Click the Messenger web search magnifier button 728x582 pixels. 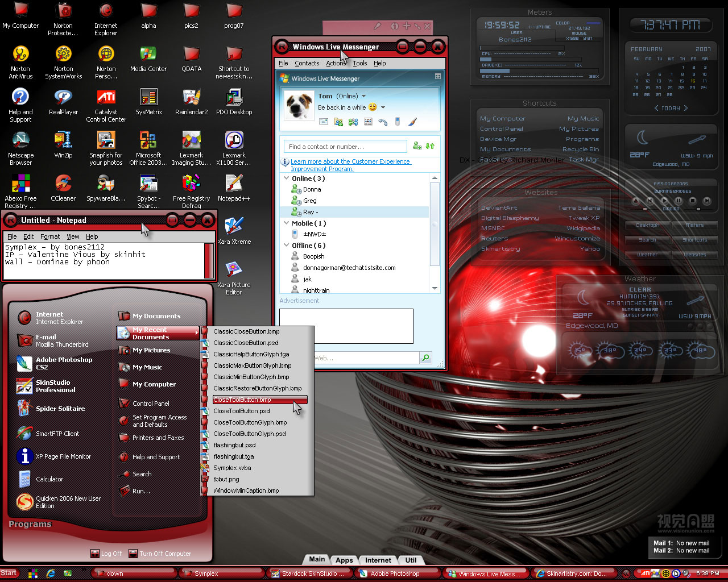click(x=425, y=357)
